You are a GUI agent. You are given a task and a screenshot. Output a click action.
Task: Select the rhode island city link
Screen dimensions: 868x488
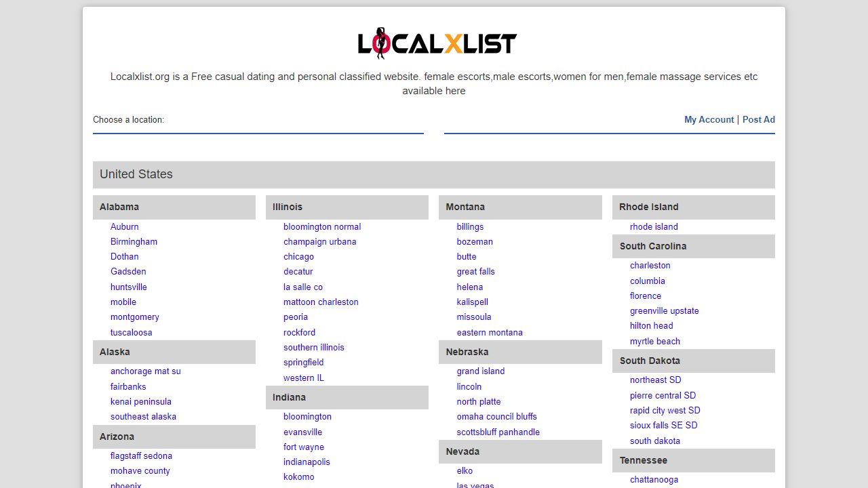click(x=654, y=226)
